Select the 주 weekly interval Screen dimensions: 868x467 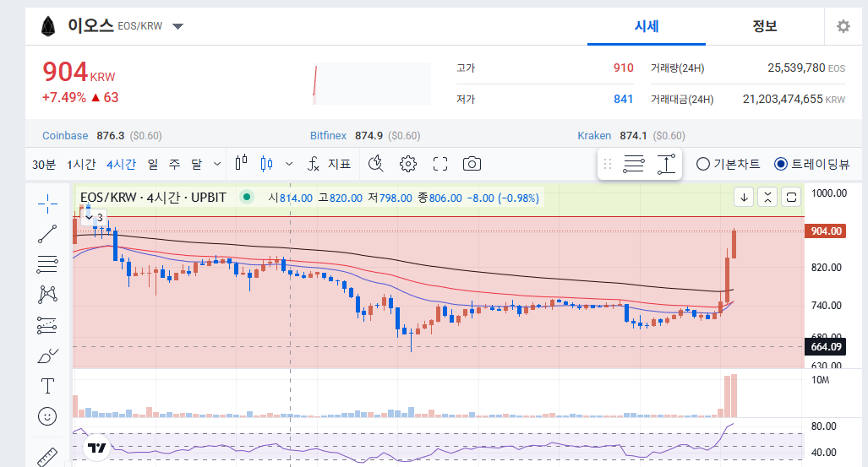point(174,165)
